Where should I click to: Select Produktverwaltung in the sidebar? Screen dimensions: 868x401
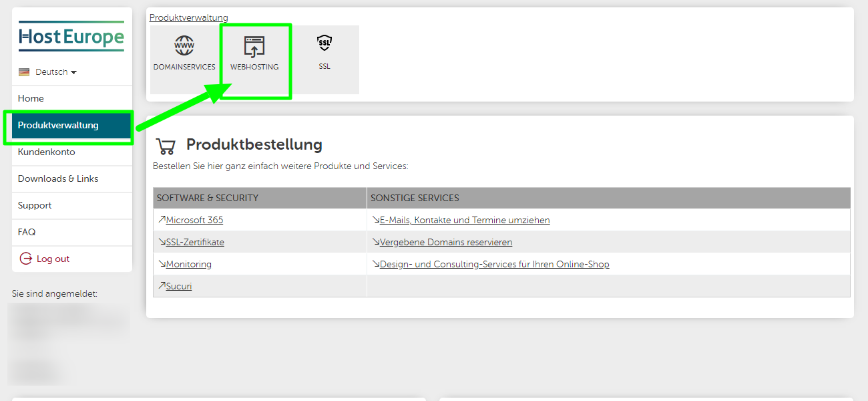pos(58,125)
